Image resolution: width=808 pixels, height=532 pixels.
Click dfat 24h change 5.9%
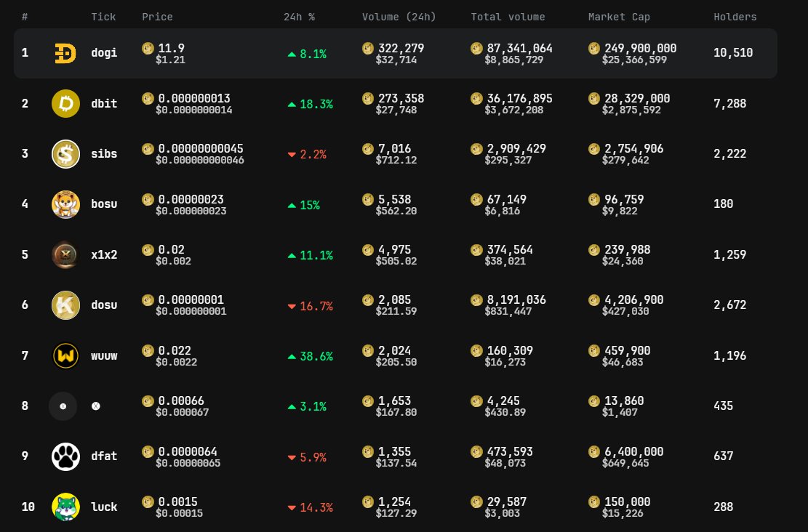[x=313, y=457]
